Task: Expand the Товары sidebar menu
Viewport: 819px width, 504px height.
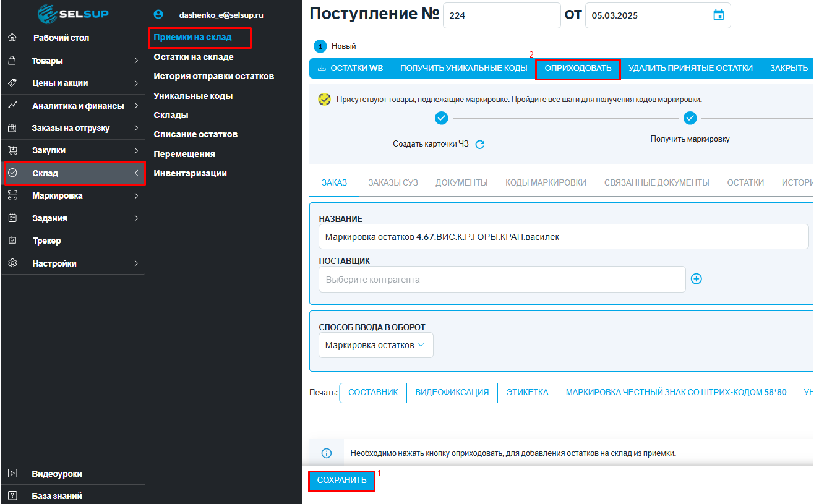Action: click(x=73, y=61)
